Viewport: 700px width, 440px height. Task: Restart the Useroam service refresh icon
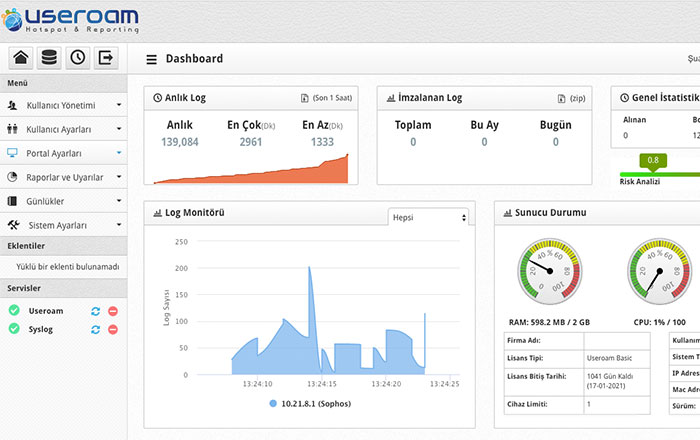96,311
